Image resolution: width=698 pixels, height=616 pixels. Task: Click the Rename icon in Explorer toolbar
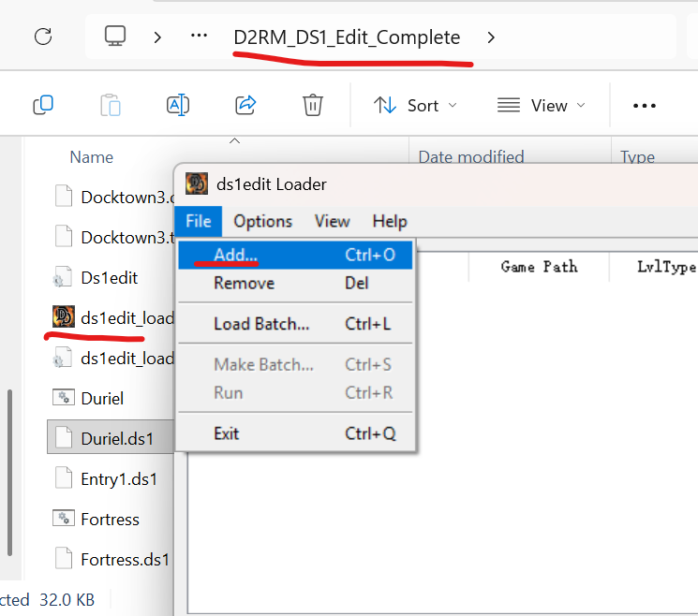178,106
